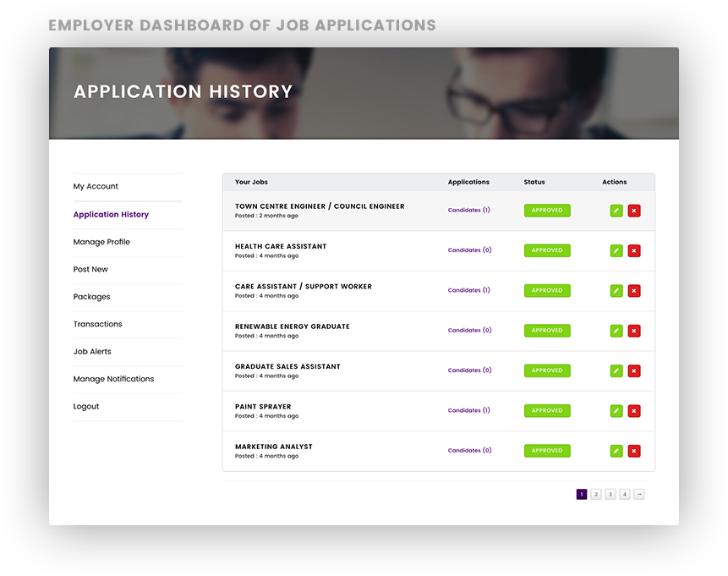Image resolution: width=728 pixels, height=576 pixels.
Task: Open the Post New page
Action: 90,269
